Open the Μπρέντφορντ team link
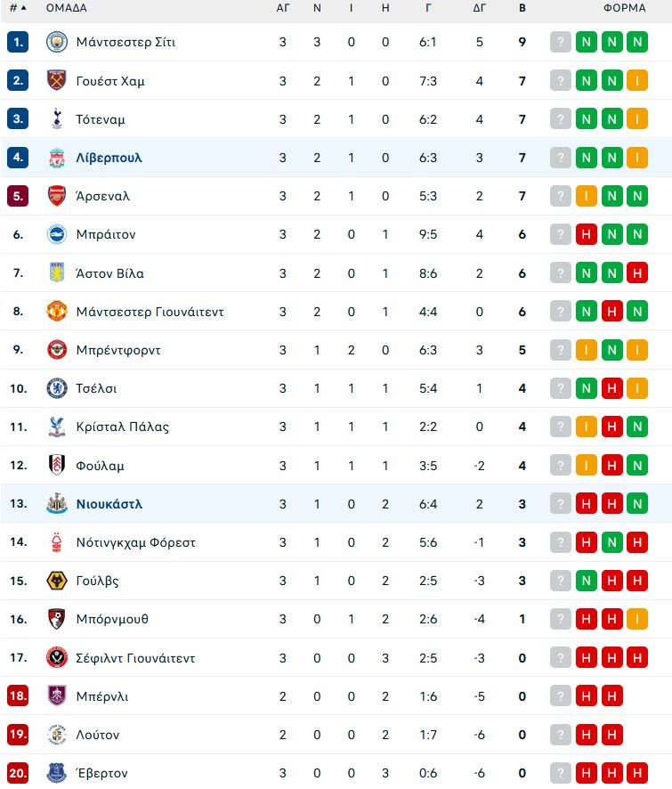Viewport: 672px width, 789px height. (118, 350)
